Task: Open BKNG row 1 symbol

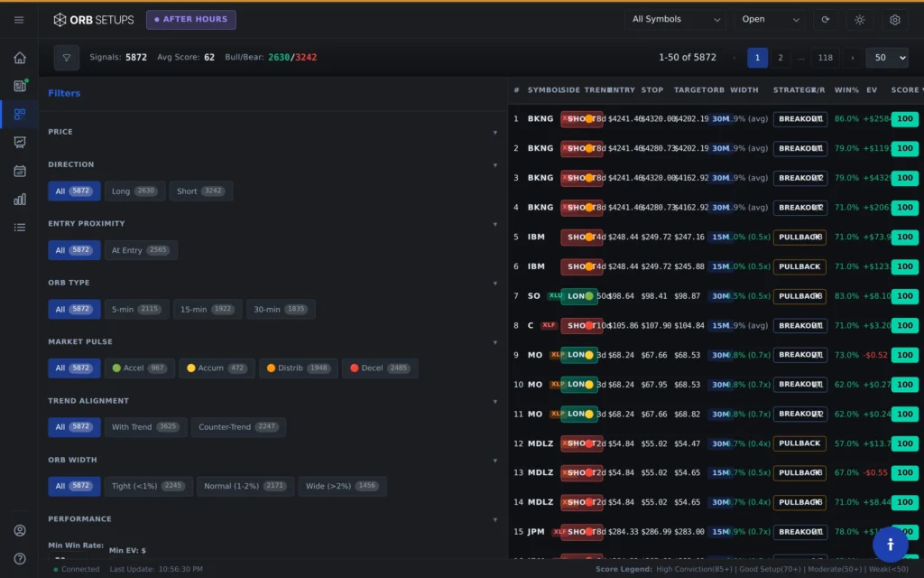Action: (541, 119)
